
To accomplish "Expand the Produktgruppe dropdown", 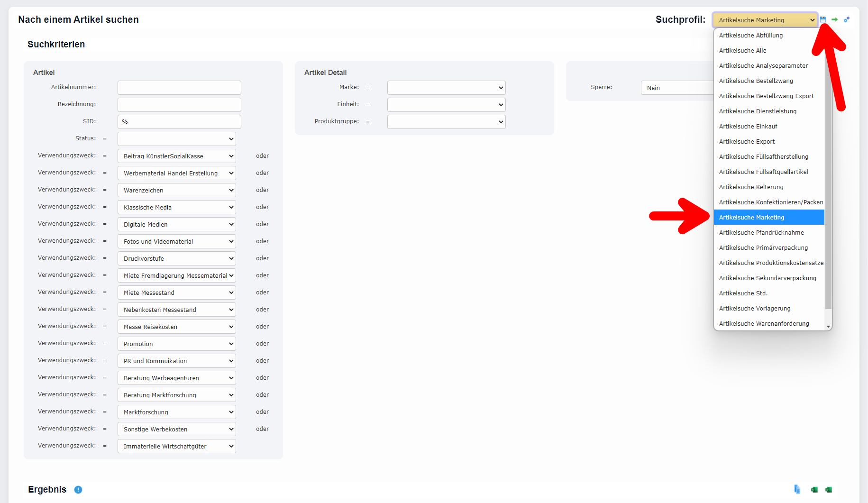I will [x=446, y=122].
